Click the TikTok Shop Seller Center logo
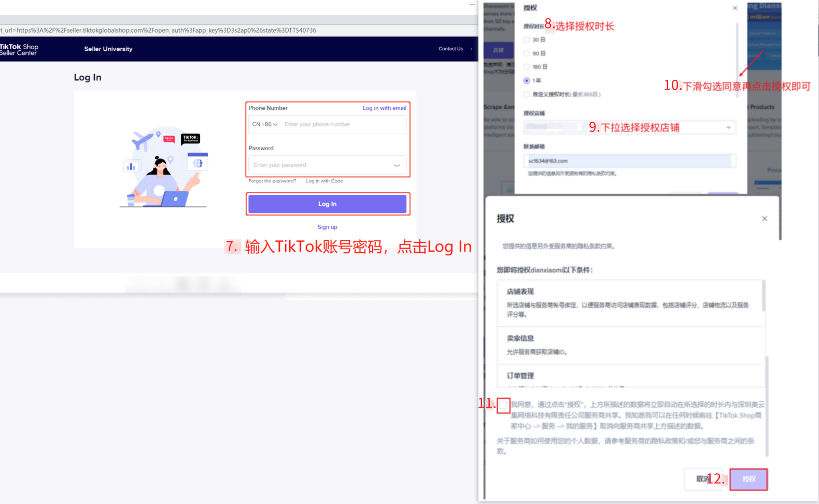Viewport: 819px width, 504px height. pos(19,49)
